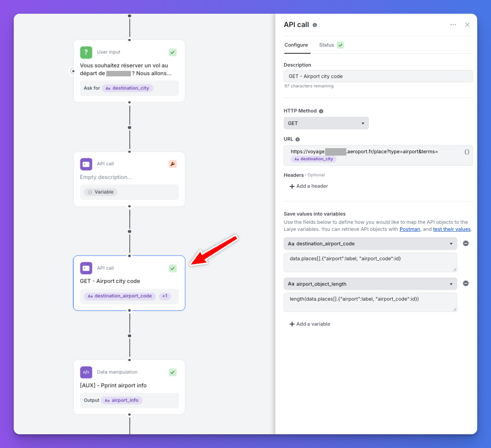This screenshot has width=491, height=448.
Task: Select the User input node card
Action: (129, 71)
